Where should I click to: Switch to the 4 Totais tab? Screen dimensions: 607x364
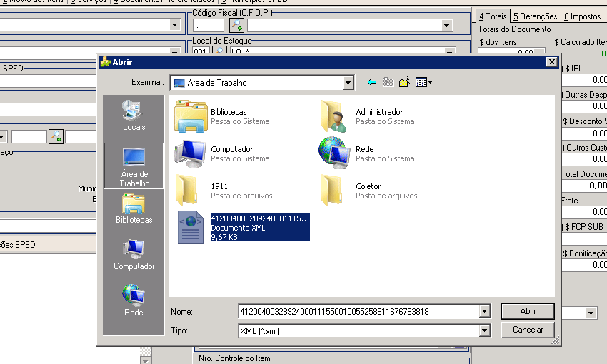coord(493,16)
